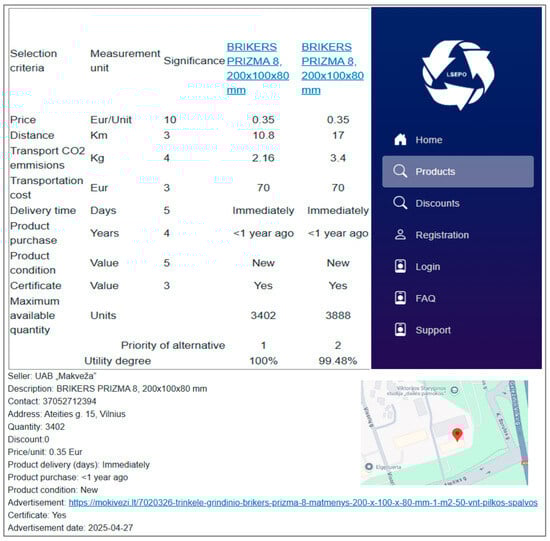This screenshot has height=541, width=550.
Task: Click the LSEPO recycling logo
Action: [458, 74]
